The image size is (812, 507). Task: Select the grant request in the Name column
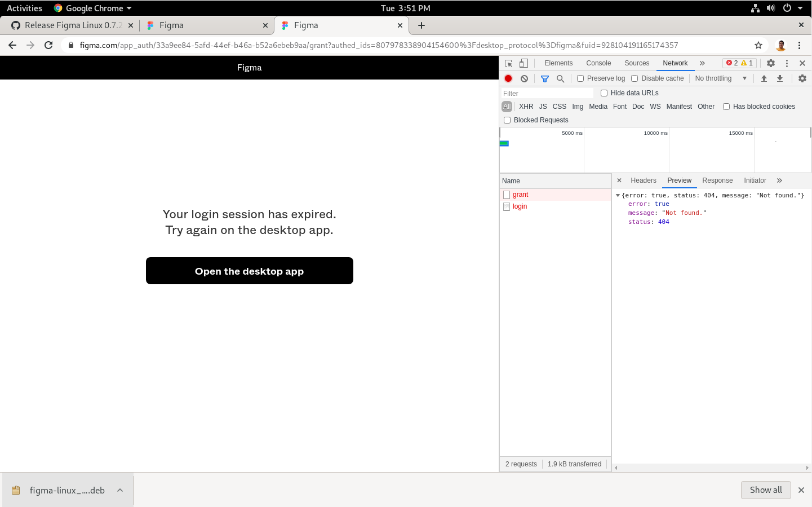tap(520, 194)
